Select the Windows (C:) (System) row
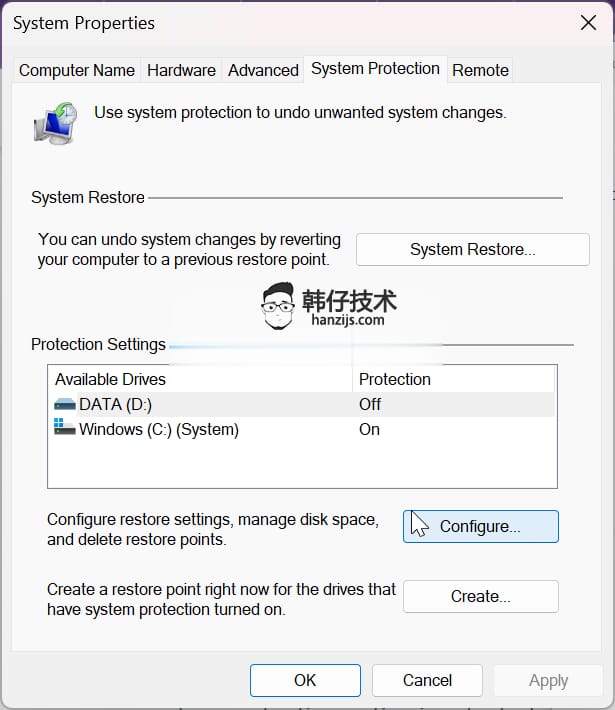The height and width of the screenshot is (710, 615). 302,429
